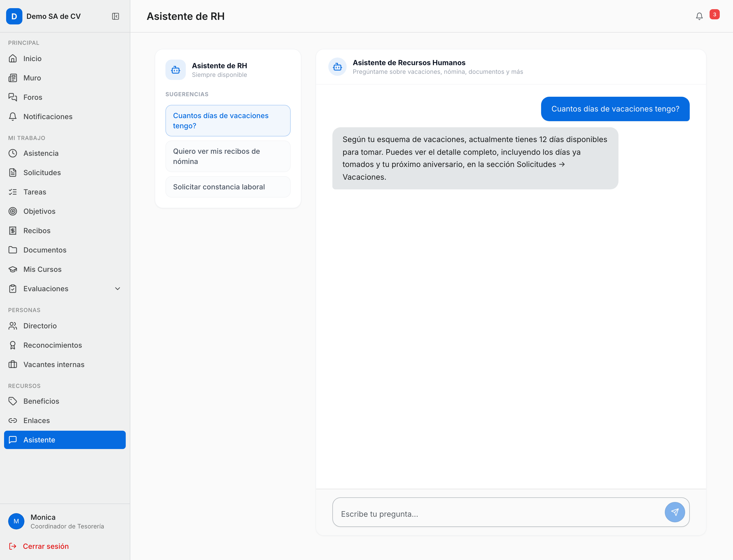Navigate to Recibos
Image resolution: width=733 pixels, height=560 pixels.
65,230
